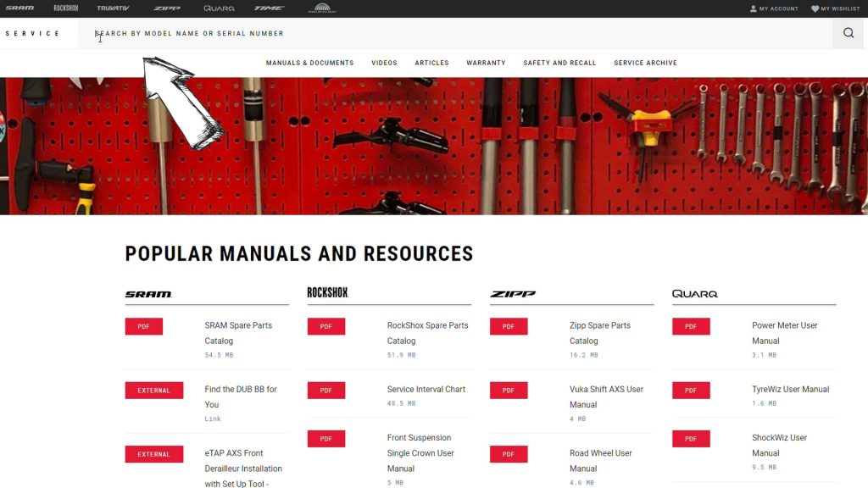Click the red tool wall hero banner
868x488 pixels.
click(434, 146)
